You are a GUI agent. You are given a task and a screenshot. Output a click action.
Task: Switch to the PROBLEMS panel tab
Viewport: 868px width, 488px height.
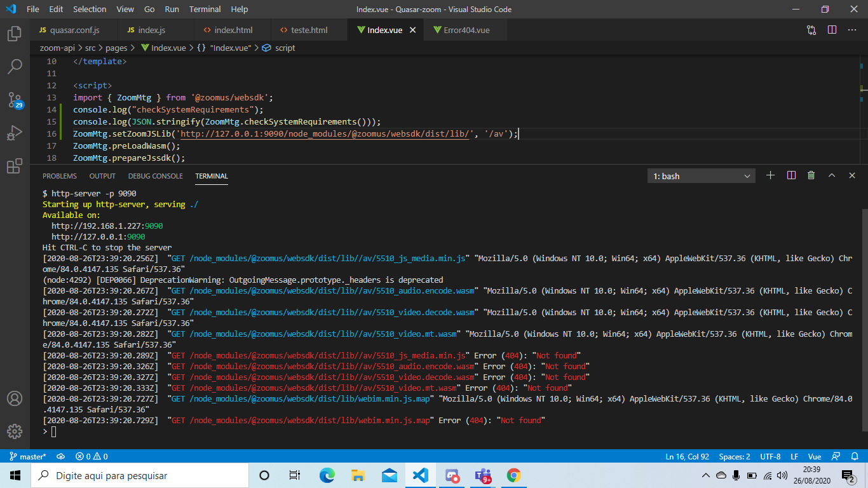[60, 176]
